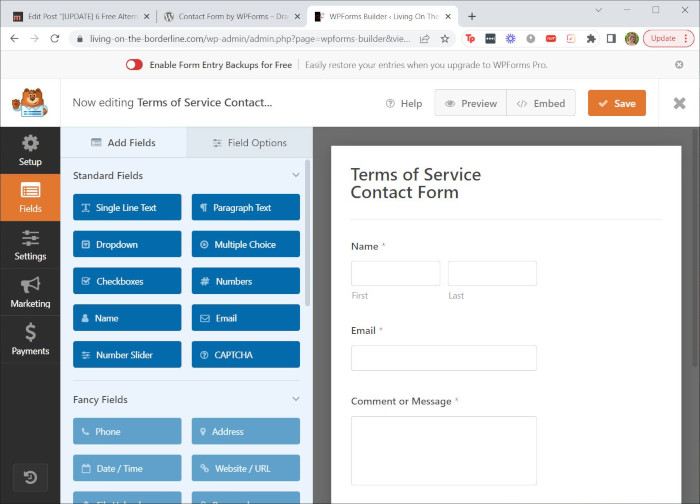
Task: Open the Extensions puzzle icon
Action: click(x=591, y=39)
